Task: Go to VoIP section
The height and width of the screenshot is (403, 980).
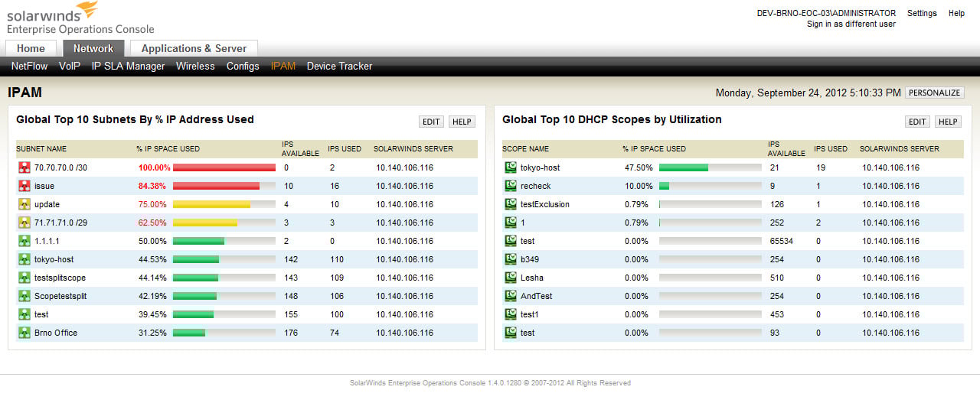Action: point(70,67)
